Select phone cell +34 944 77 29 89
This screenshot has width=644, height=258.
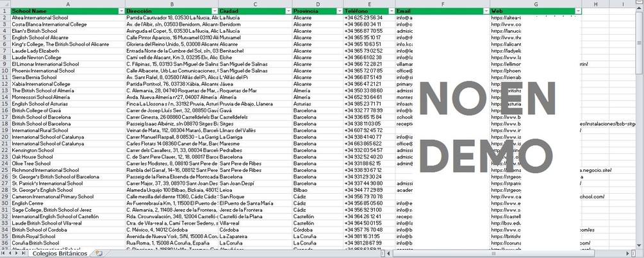(369, 190)
